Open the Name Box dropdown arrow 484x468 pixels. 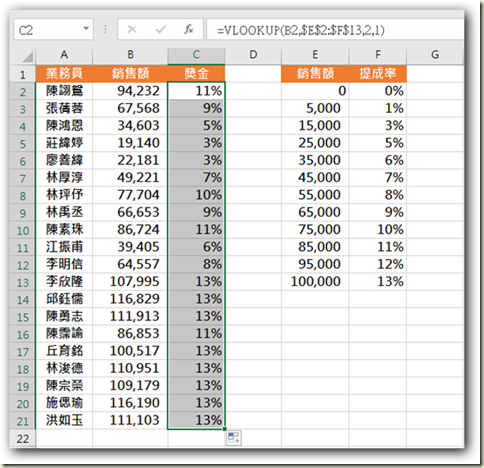[86, 29]
